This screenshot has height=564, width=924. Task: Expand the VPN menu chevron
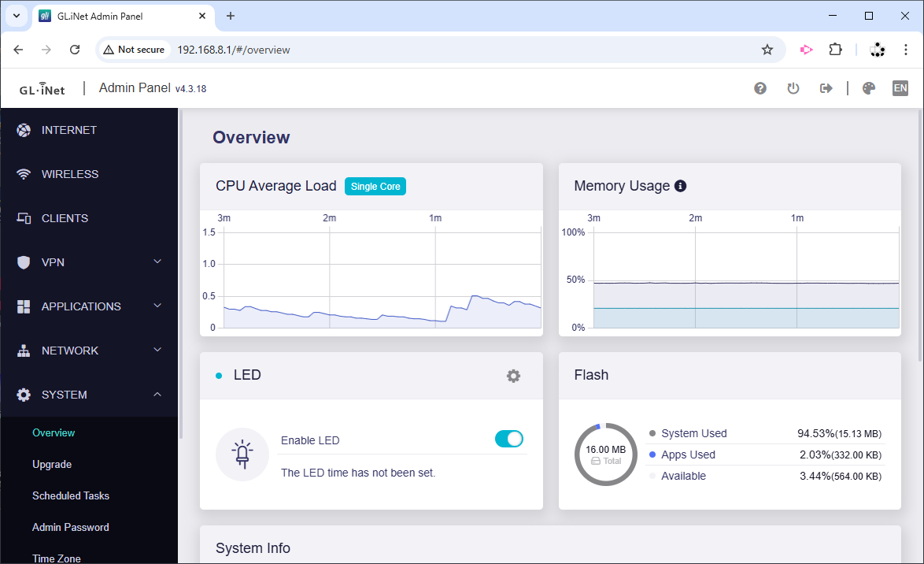(x=157, y=262)
